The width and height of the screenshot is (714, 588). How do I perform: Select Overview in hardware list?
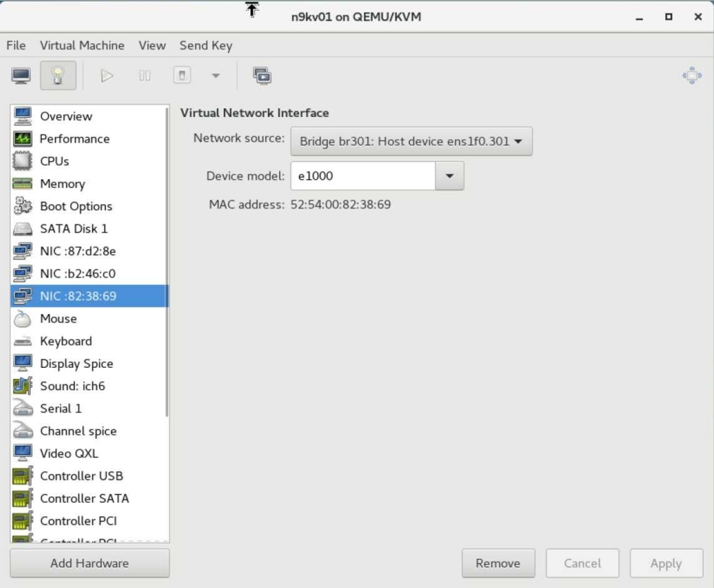click(89, 116)
